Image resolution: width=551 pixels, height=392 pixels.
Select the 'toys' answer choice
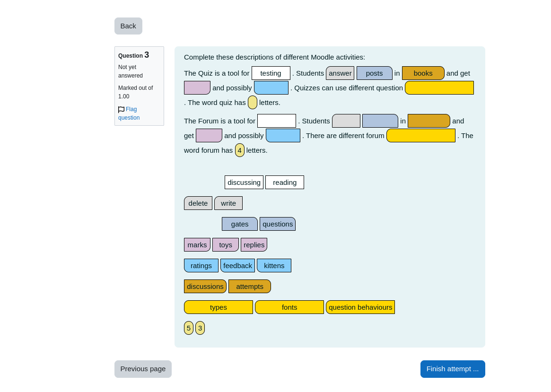point(226,244)
